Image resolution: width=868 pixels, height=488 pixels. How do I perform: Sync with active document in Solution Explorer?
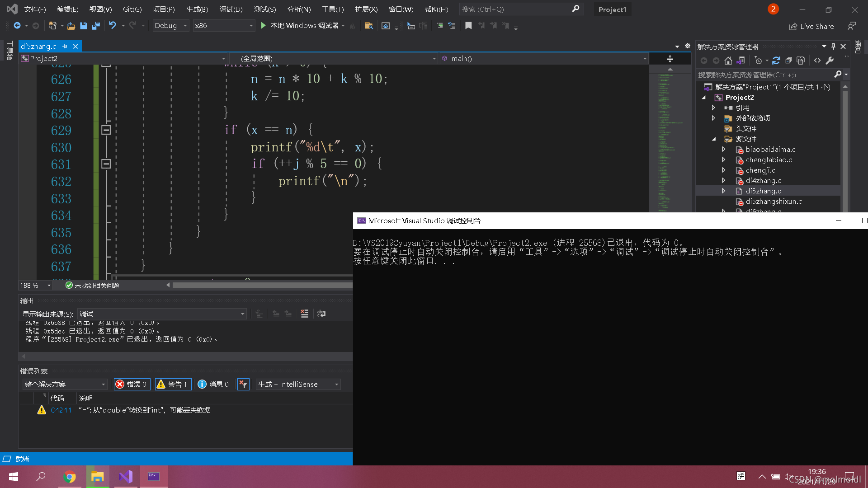pos(776,61)
